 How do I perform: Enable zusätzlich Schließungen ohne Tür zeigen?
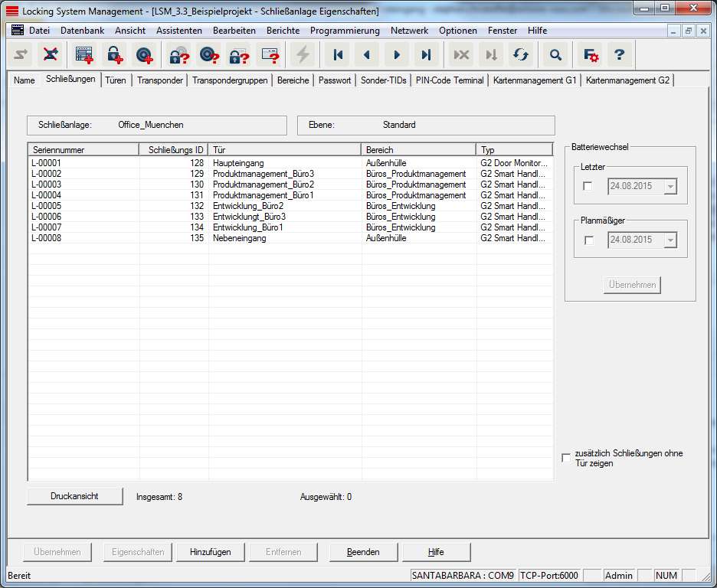pos(566,458)
